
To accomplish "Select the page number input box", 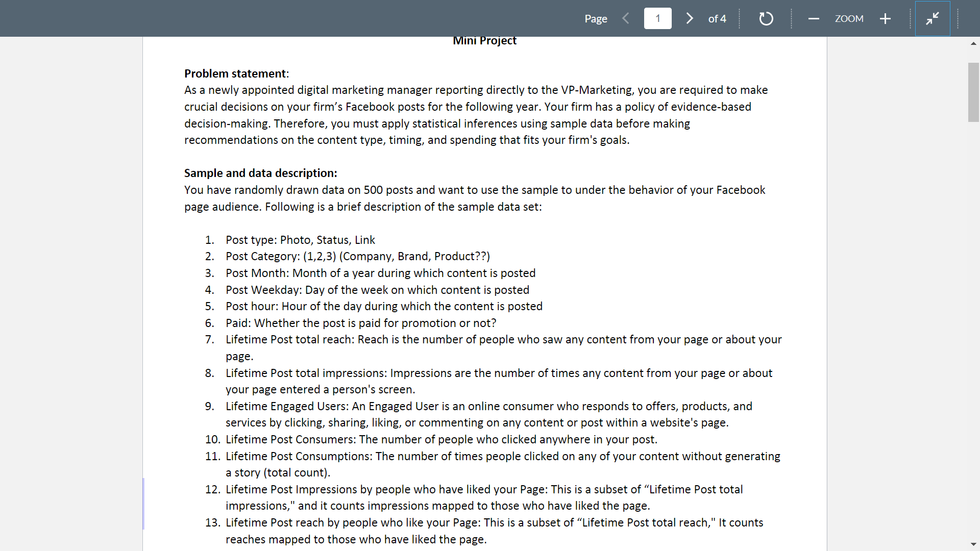I will pyautogui.click(x=657, y=18).
